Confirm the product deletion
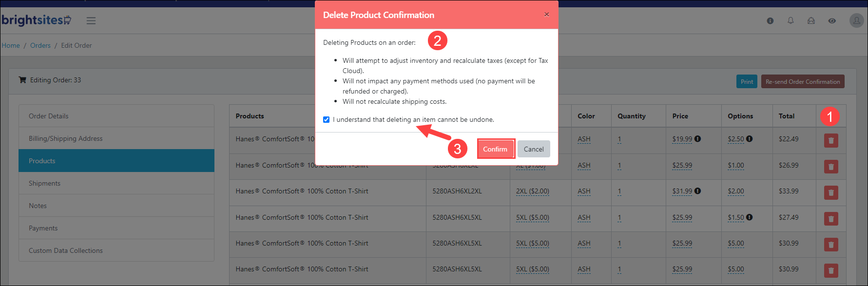This screenshot has height=286, width=868. click(x=496, y=149)
